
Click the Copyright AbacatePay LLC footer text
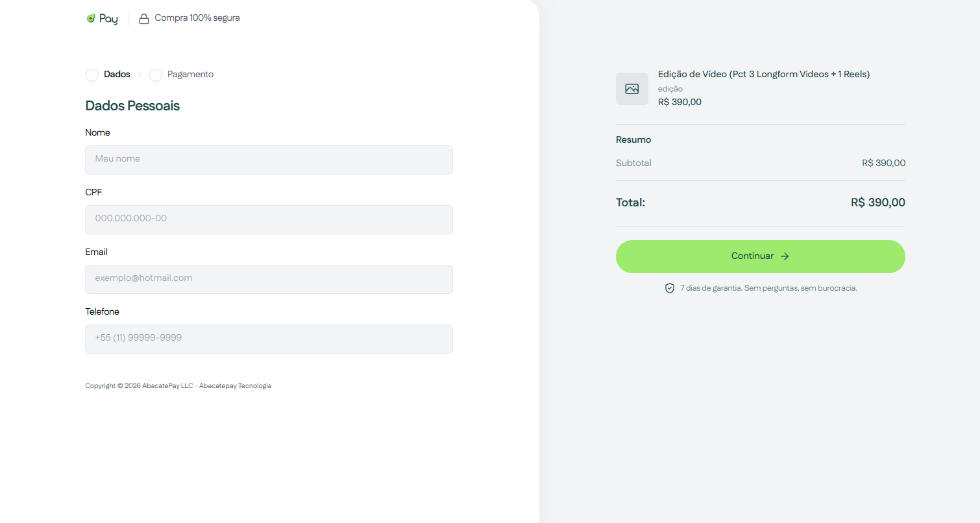(x=178, y=386)
